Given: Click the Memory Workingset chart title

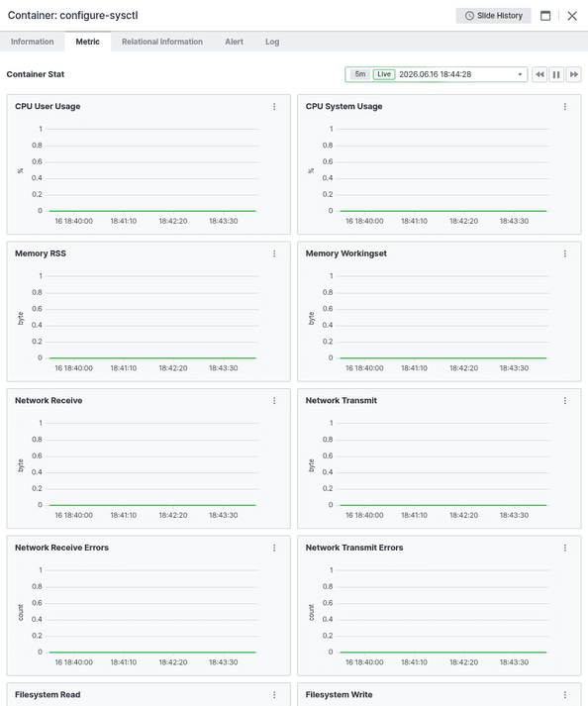Looking at the screenshot, I should click(x=346, y=253).
